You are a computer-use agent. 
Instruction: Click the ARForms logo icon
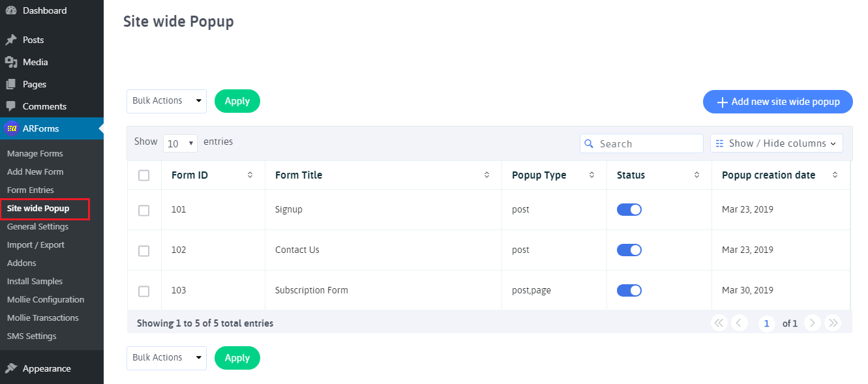point(11,128)
